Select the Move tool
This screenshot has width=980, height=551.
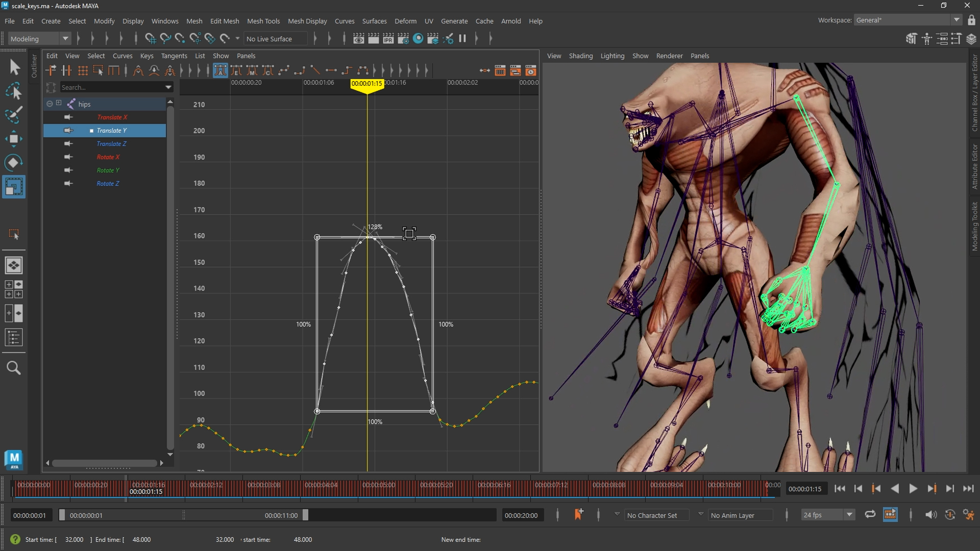pos(14,138)
